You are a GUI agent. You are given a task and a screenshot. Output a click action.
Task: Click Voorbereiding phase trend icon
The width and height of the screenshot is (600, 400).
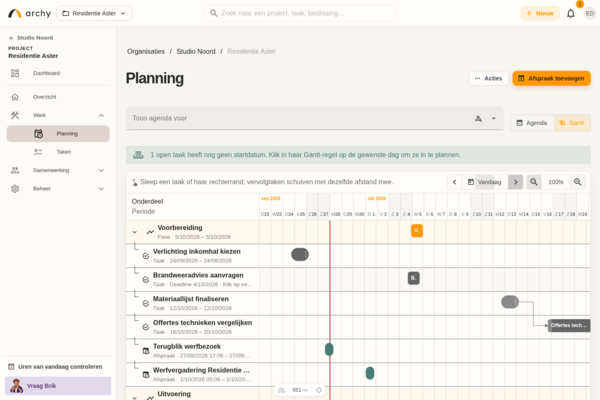(150, 232)
